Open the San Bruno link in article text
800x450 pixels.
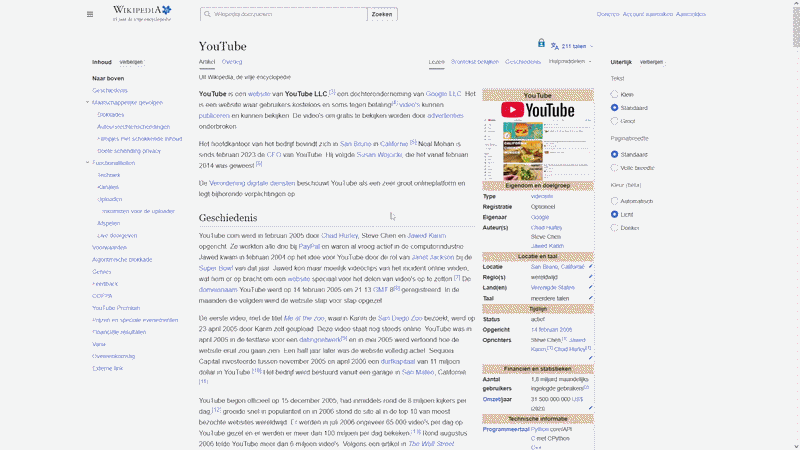(x=356, y=144)
